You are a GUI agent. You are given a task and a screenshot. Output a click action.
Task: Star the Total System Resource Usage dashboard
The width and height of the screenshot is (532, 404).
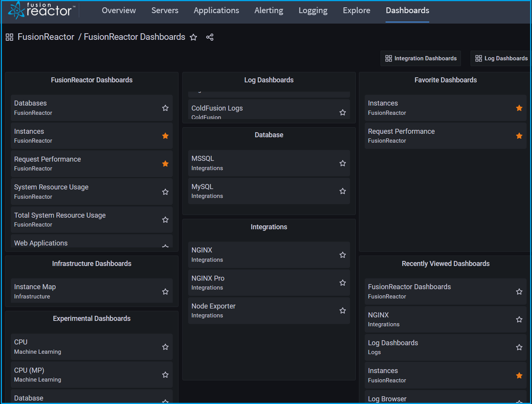(165, 220)
